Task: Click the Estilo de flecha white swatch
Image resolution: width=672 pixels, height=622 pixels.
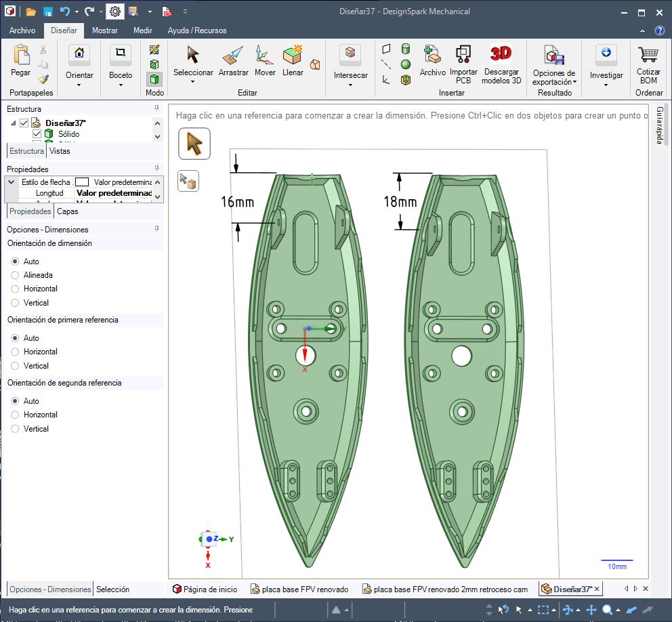Action: coord(82,182)
